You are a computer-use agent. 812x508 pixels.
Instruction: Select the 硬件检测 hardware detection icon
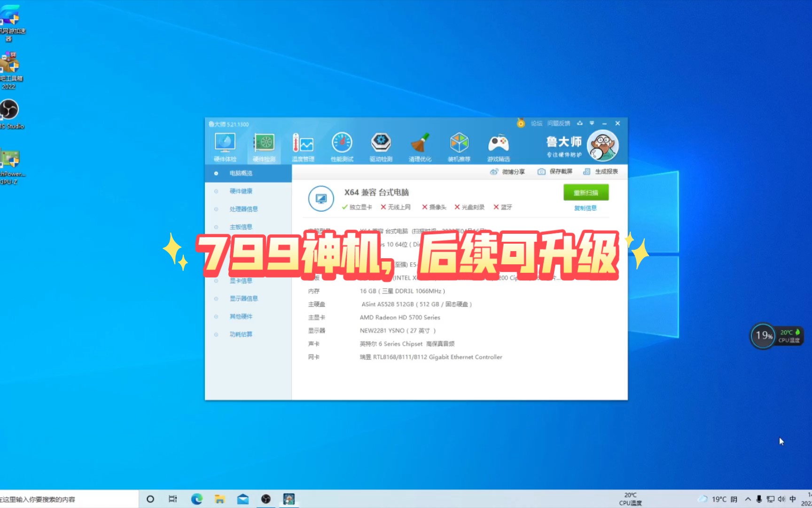tap(264, 147)
